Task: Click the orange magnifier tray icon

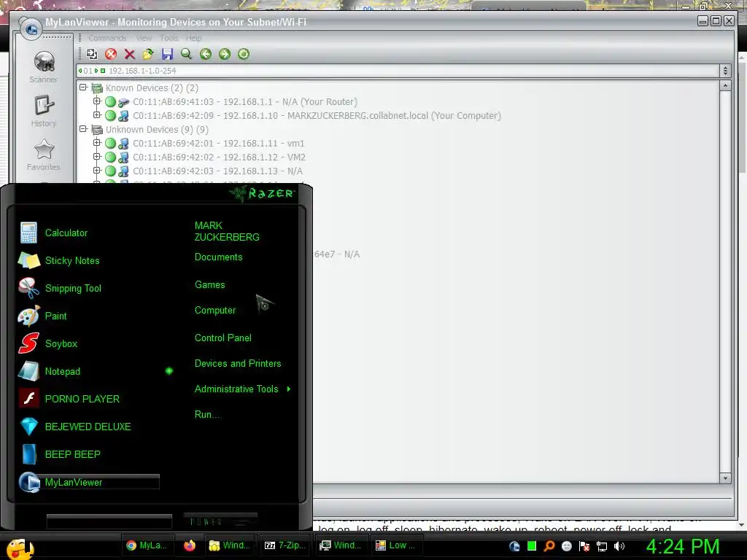Action: coord(549,546)
